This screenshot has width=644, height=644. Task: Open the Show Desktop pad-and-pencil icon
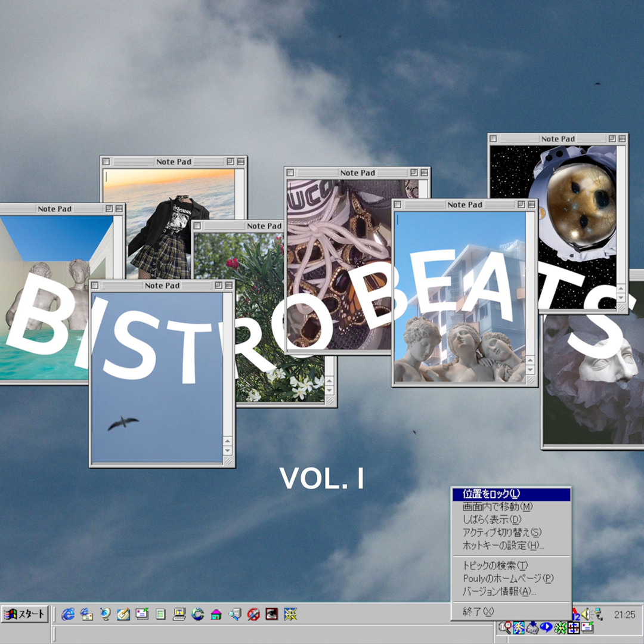pos(123,614)
